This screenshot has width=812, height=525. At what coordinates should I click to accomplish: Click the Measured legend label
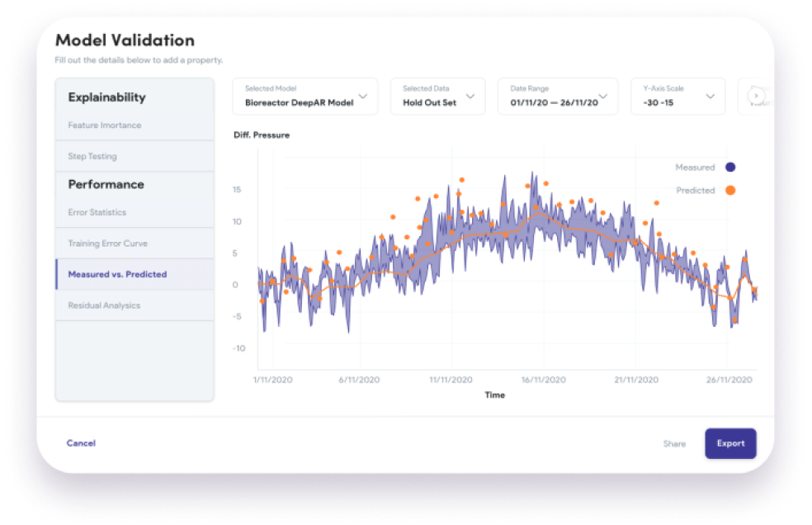coord(695,167)
